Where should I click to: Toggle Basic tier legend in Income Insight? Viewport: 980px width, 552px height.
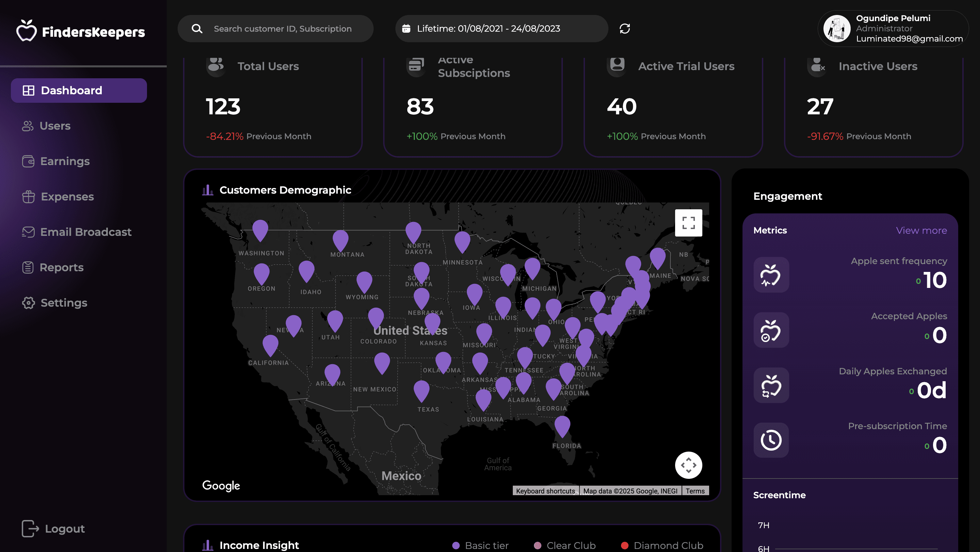click(480, 546)
